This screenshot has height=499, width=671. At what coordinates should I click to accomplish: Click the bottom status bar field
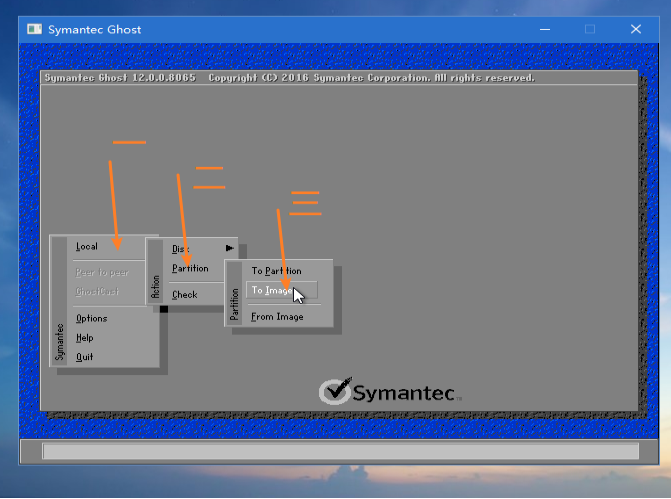click(x=341, y=451)
